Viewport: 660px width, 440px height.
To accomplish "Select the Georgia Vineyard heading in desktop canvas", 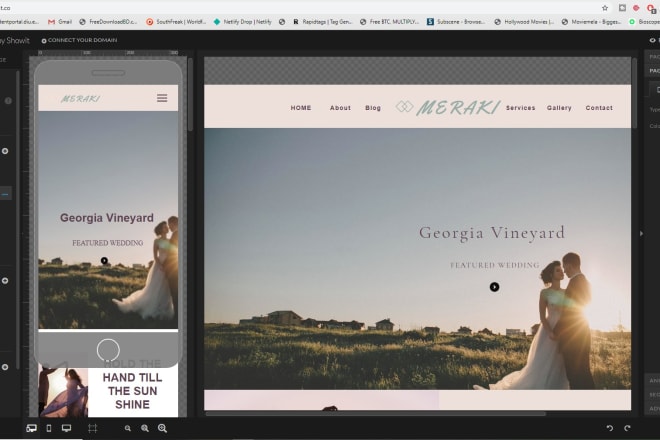I will coord(491,233).
